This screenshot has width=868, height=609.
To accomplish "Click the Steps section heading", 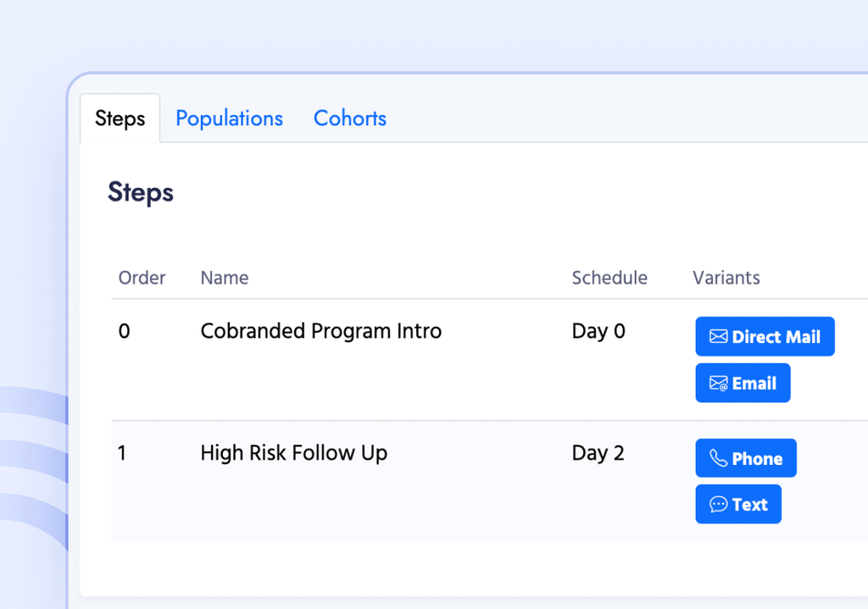I will [x=141, y=192].
